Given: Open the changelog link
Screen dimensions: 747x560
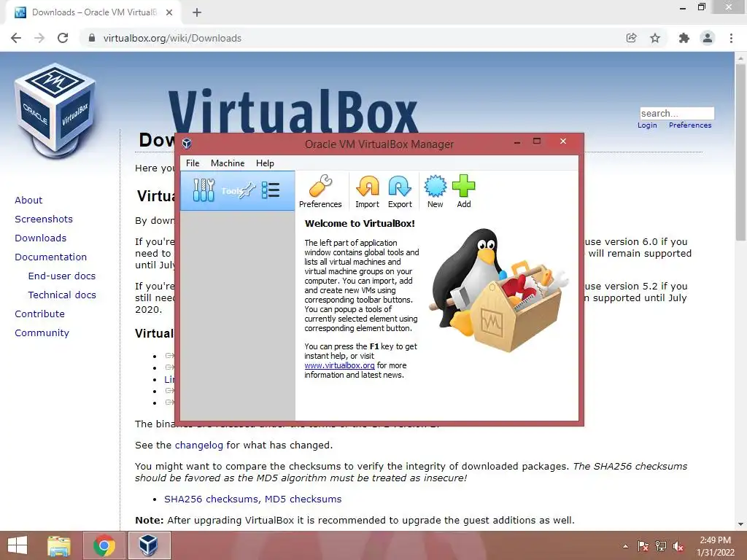Looking at the screenshot, I should click(198, 446).
